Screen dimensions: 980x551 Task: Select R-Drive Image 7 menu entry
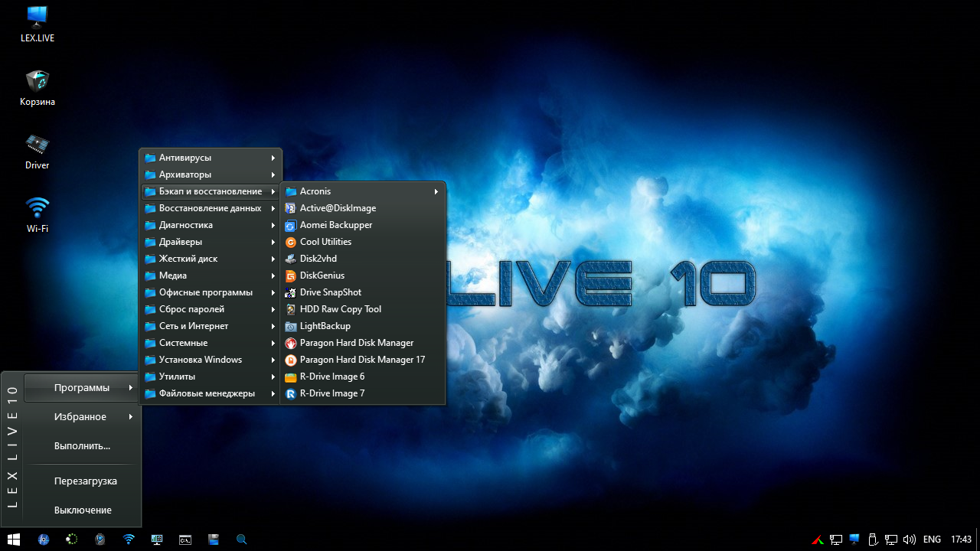point(332,393)
